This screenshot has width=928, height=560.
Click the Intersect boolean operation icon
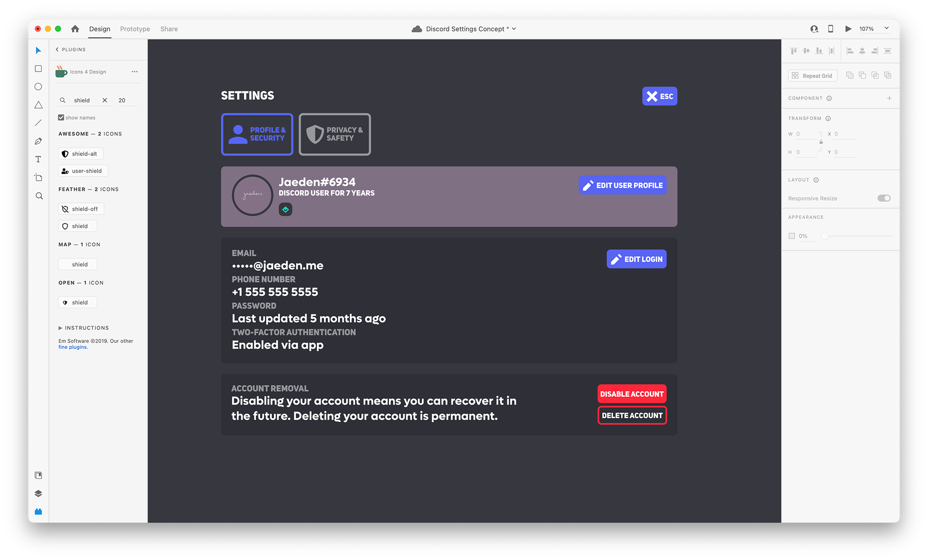pos(875,75)
